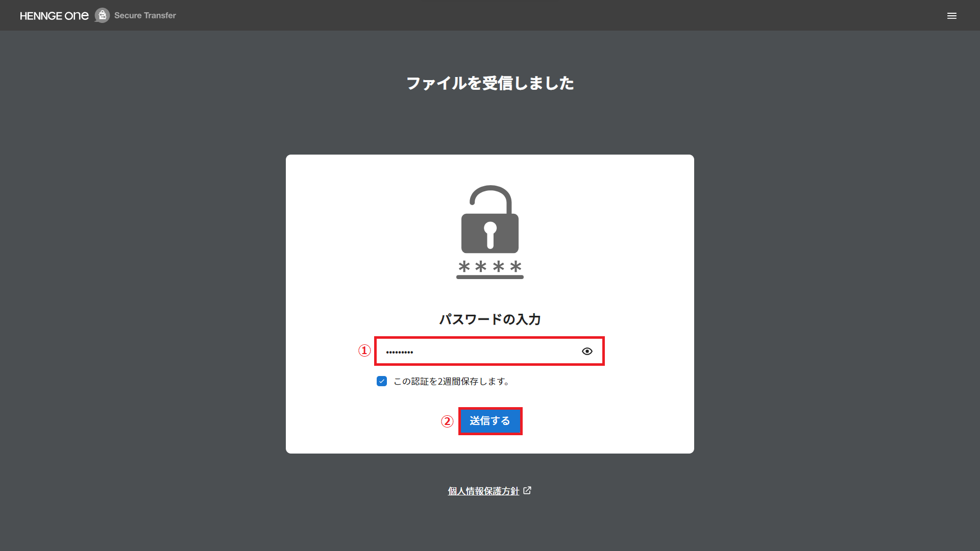Screen dimensions: 980x551
Task: Click the external-link icon beside 個人情報保護方針
Action: [x=527, y=490]
